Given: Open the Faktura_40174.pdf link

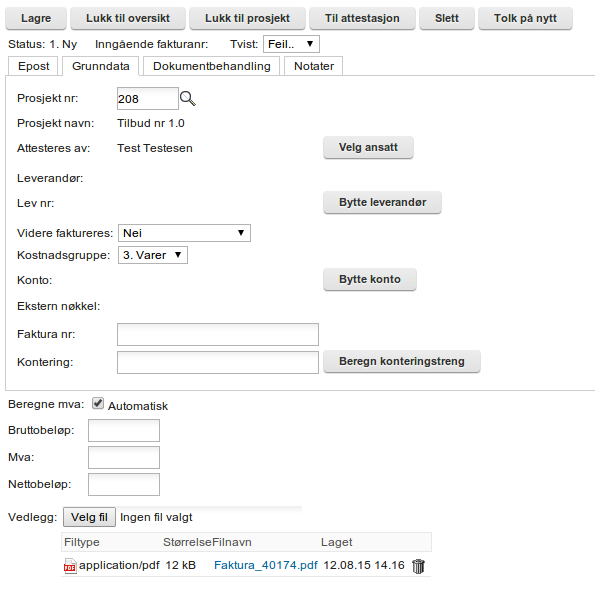Looking at the screenshot, I should (x=266, y=565).
